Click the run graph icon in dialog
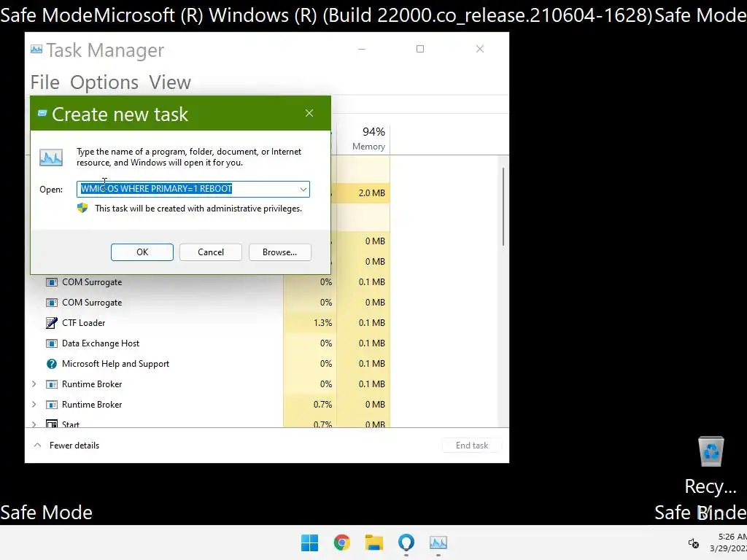The image size is (747, 560). coord(51,157)
